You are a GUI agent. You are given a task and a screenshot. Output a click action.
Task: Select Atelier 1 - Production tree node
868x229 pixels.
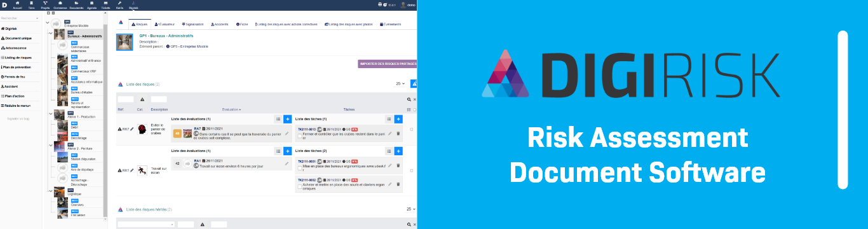[x=81, y=116]
